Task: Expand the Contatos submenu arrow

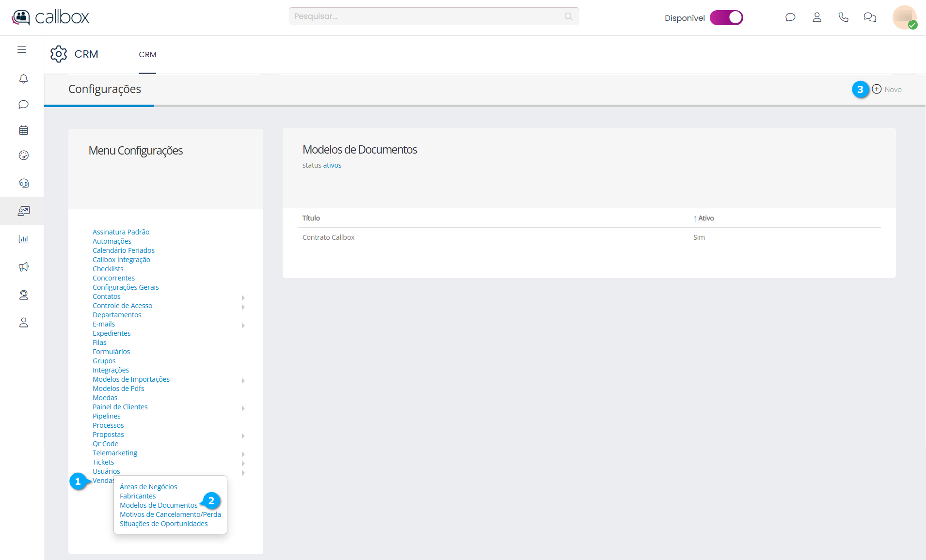Action: point(243,297)
